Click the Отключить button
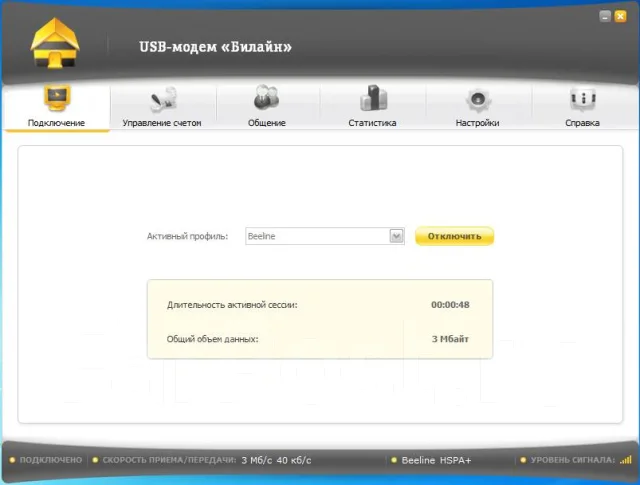 [x=454, y=236]
